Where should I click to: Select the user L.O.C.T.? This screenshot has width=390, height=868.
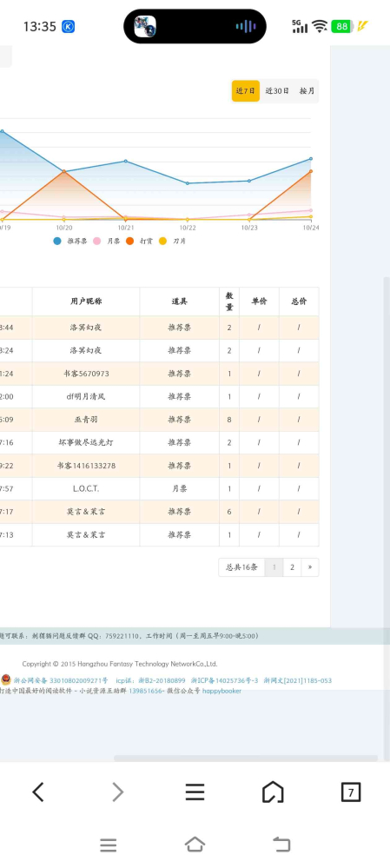pyautogui.click(x=86, y=489)
